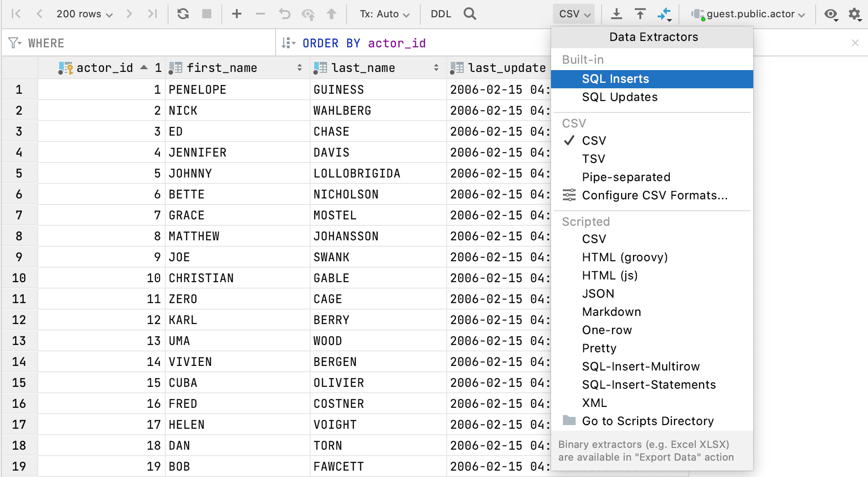Submit pending changes with the upload arrow icon
Screen dimensions: 868x477
click(x=333, y=14)
